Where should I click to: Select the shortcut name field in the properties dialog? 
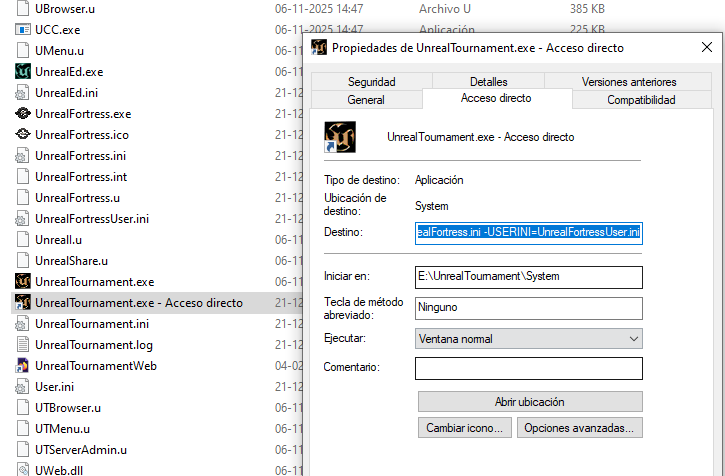click(481, 137)
